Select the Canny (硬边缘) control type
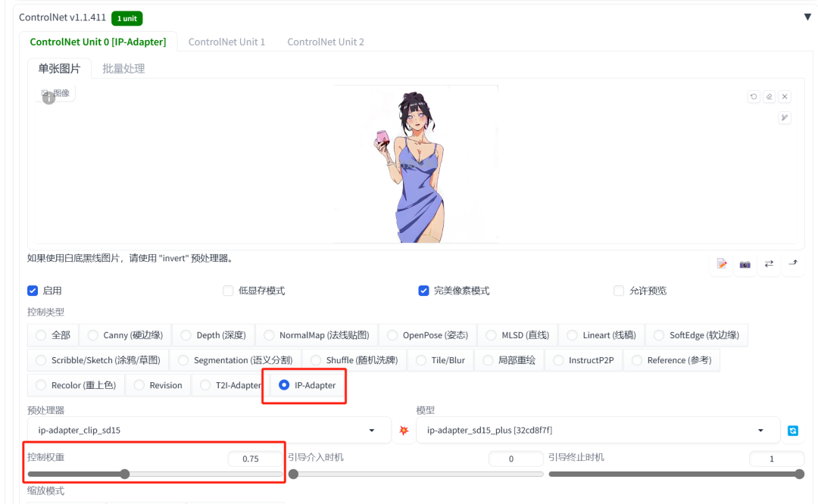The image size is (818, 504). [x=125, y=335]
